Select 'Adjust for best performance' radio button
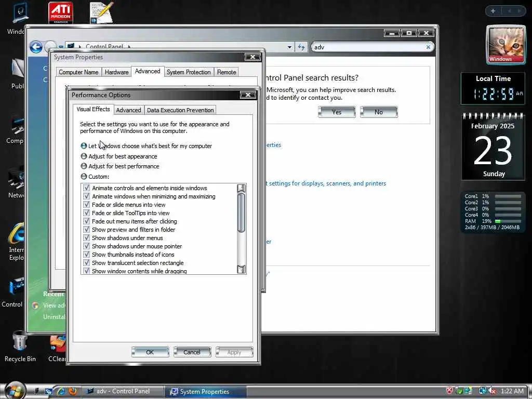This screenshot has height=399, width=532. (x=84, y=166)
